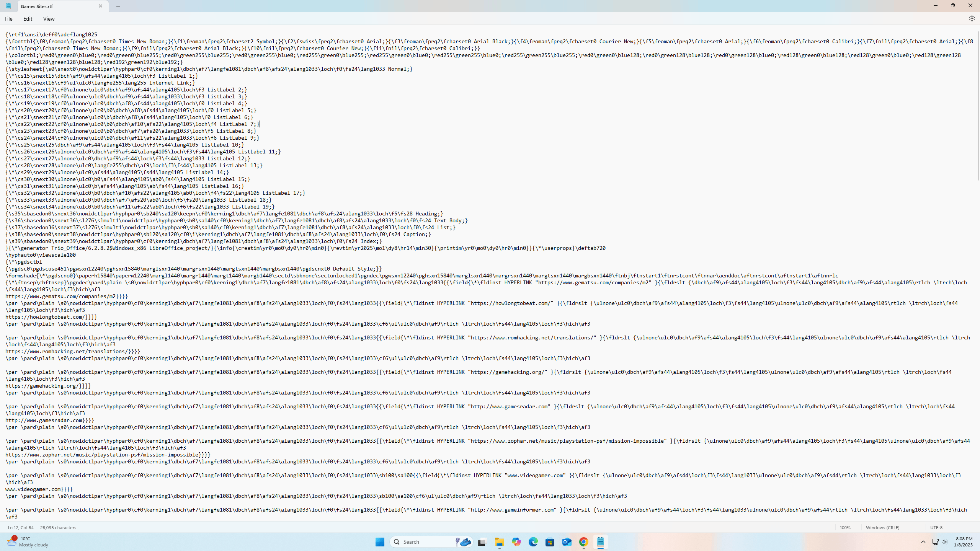
Task: Open Copilot from the taskbar
Action: pyautogui.click(x=516, y=542)
